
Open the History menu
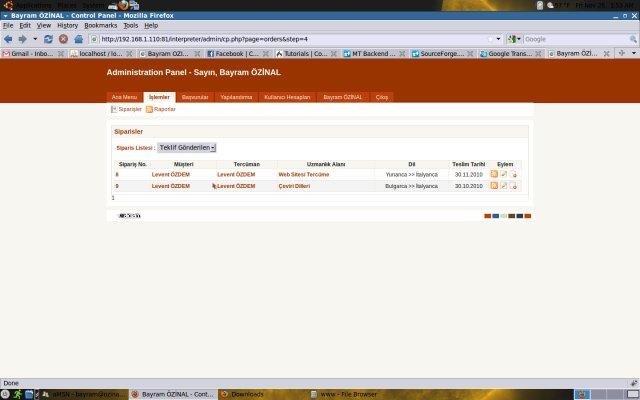coord(67,25)
